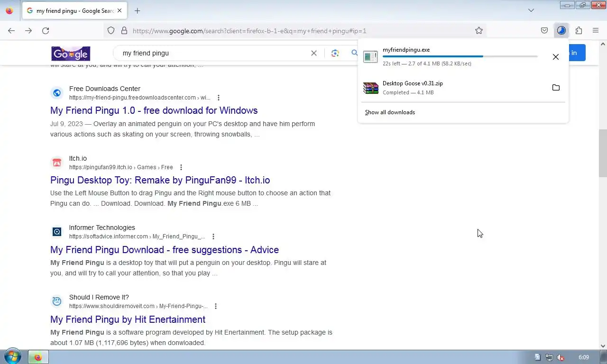Open the Extensions puzzle-piece icon
This screenshot has width=607, height=364.
[x=579, y=31]
